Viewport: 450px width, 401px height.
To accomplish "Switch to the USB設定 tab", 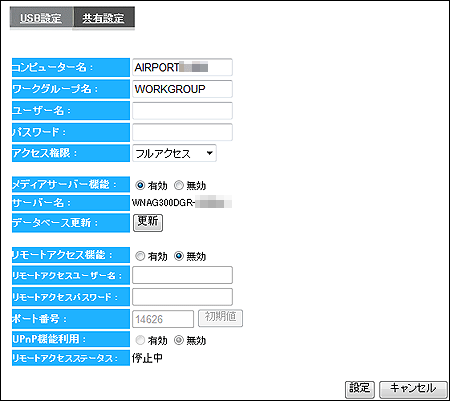I will coord(41,18).
